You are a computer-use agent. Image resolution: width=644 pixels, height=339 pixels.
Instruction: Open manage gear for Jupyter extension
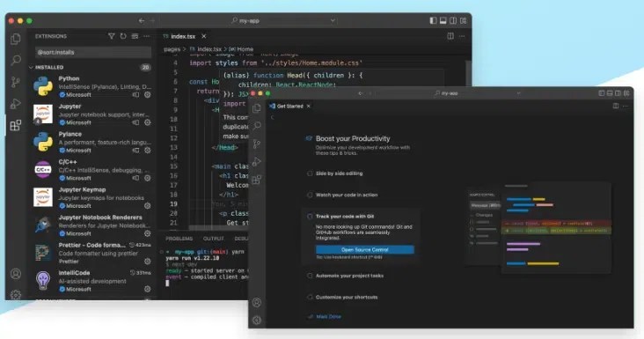148,122
